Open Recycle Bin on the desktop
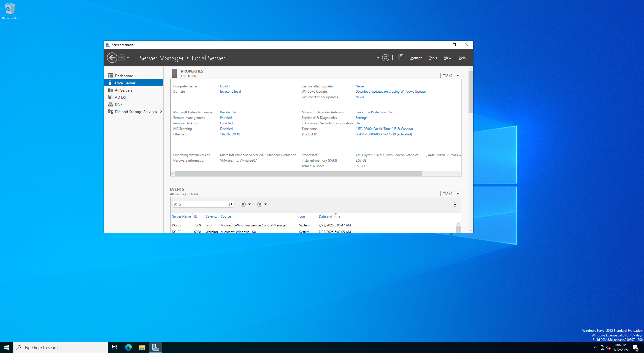Screen dimensions: 644x353 (10, 11)
